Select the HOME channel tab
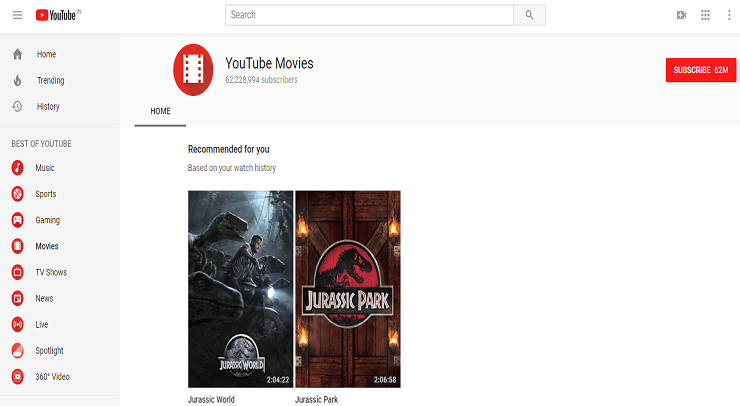The image size is (740, 406). coord(160,111)
